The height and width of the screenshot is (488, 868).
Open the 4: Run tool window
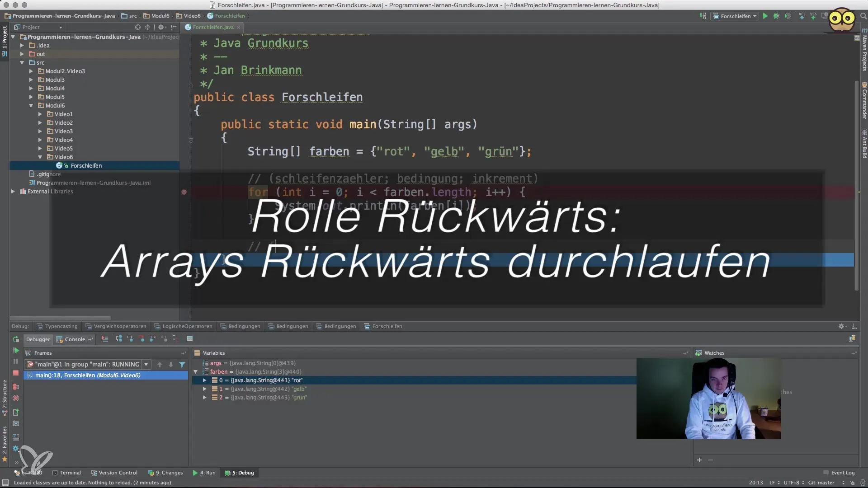pos(204,473)
